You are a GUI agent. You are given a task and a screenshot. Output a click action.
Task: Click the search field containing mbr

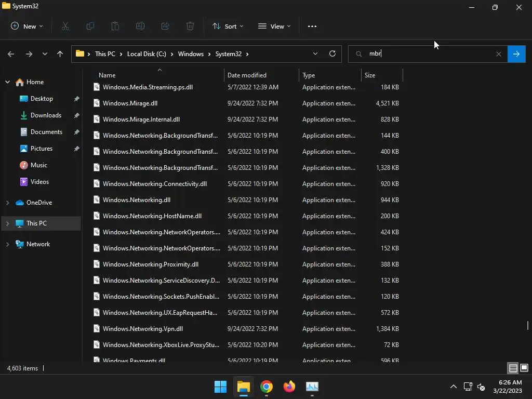click(428, 54)
